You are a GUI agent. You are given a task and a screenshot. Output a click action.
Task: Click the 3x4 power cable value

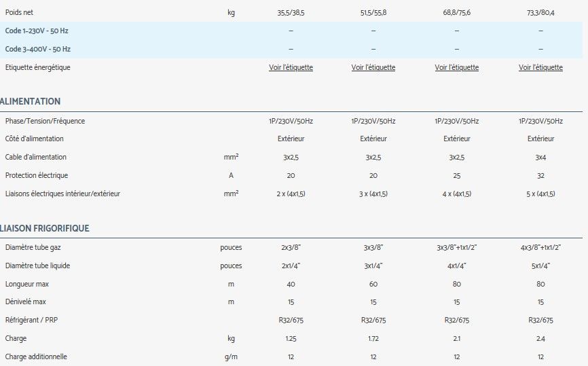(x=540, y=157)
